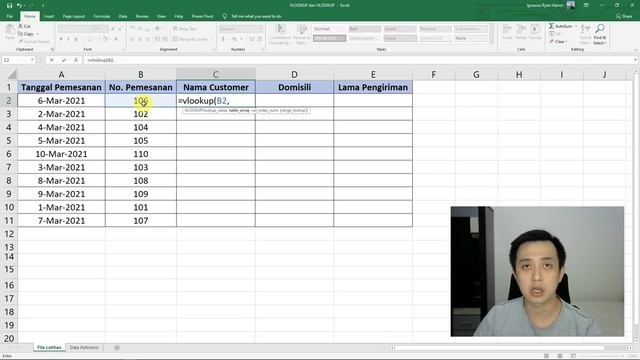Click the Insert cells icon
640x360 pixels.
(507, 33)
